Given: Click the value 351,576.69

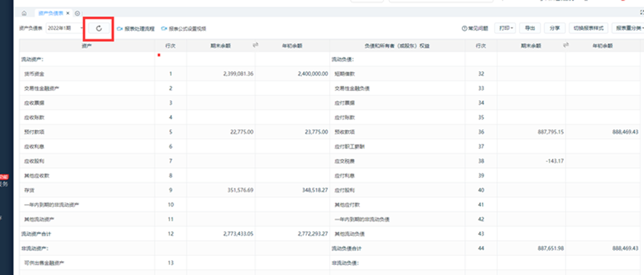Looking at the screenshot, I should (241, 190).
